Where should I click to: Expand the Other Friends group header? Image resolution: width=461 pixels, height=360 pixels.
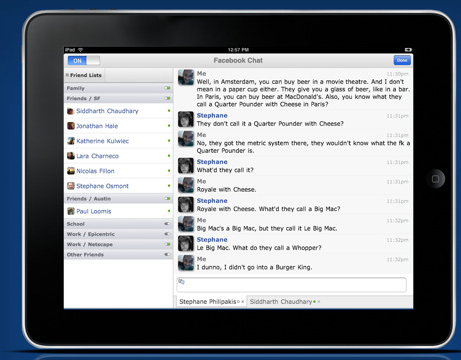(x=118, y=255)
